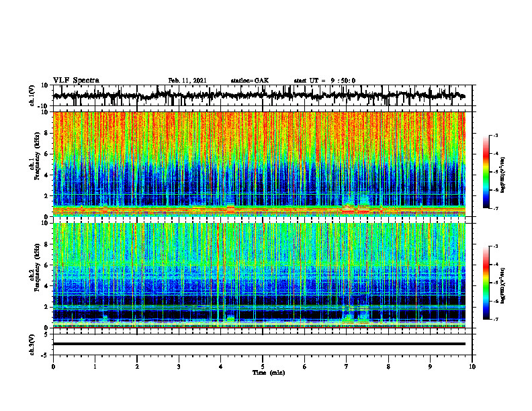532x411 pixels.
Task: Click time axis tick label "2"
Action: 137,367
